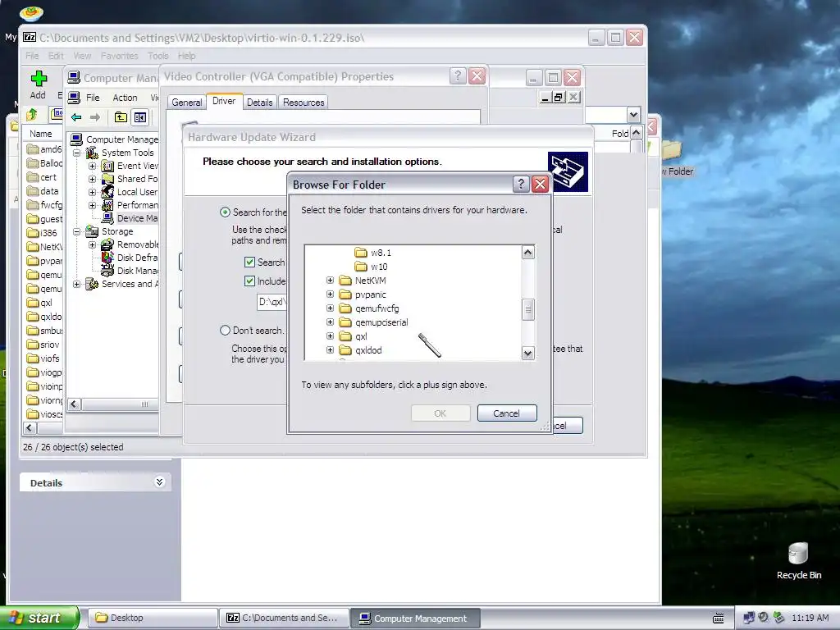Screen dimensions: 840x630
Task: Expand the NetKVM folder plus sign
Action: point(330,281)
